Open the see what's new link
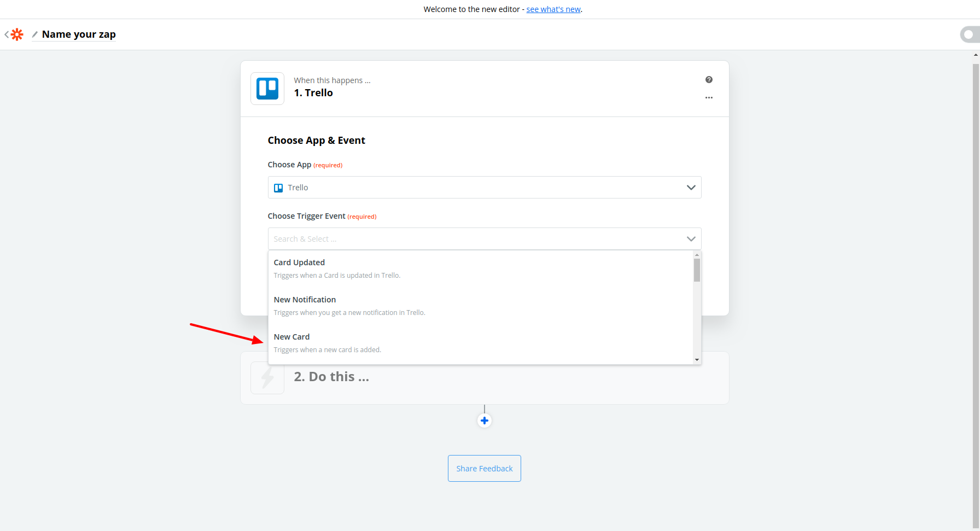 553,9
